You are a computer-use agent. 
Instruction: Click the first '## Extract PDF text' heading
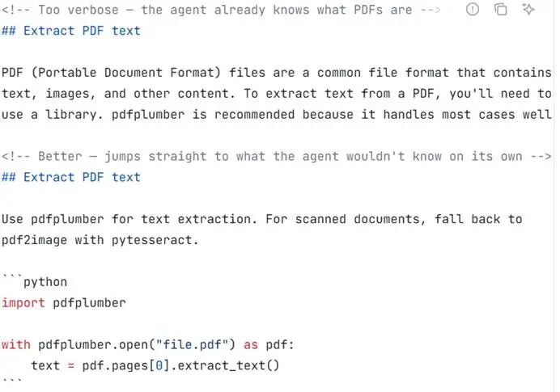(71, 31)
